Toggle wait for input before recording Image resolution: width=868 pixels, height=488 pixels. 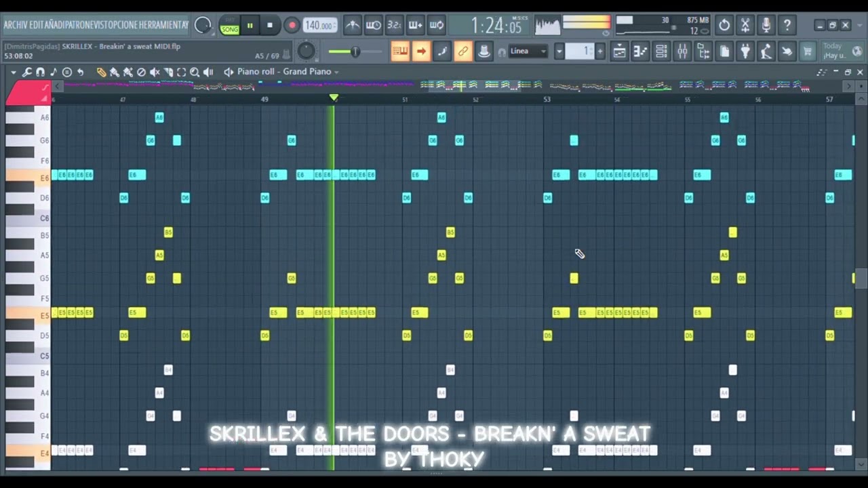[374, 26]
